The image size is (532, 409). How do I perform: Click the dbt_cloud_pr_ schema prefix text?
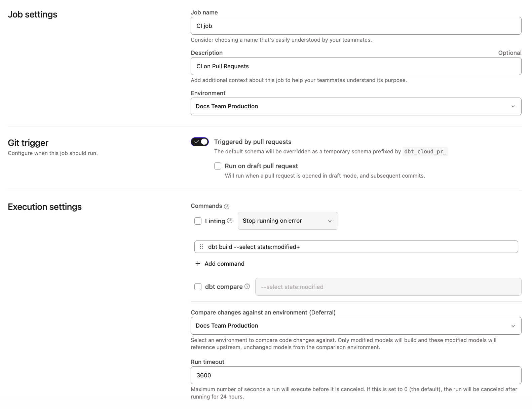click(425, 151)
